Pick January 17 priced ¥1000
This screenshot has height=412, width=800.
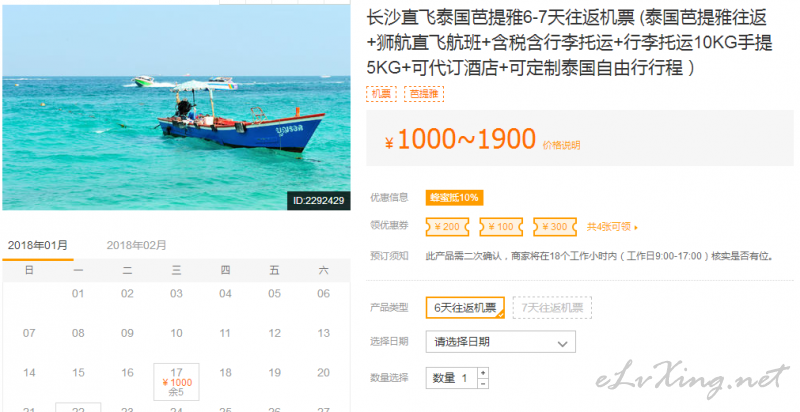[x=177, y=381]
